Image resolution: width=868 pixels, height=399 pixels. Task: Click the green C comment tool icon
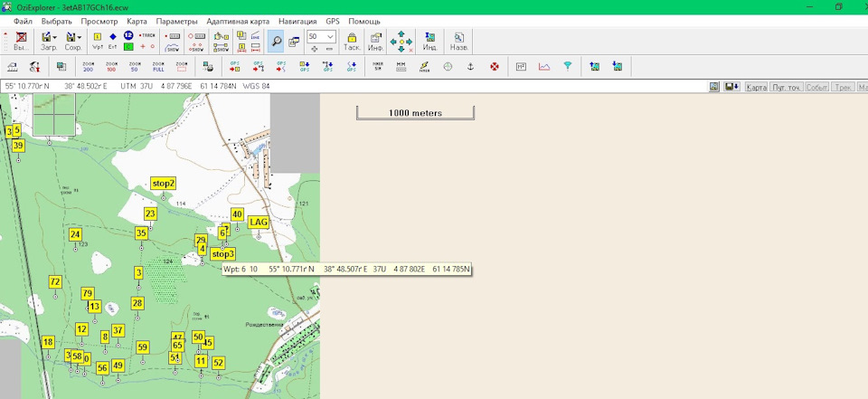(128, 47)
